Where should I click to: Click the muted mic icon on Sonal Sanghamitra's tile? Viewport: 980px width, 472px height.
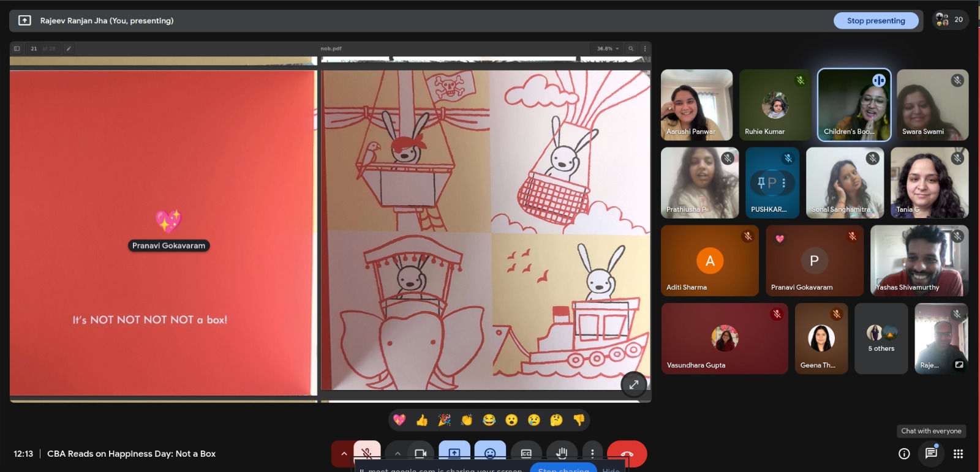tap(873, 158)
